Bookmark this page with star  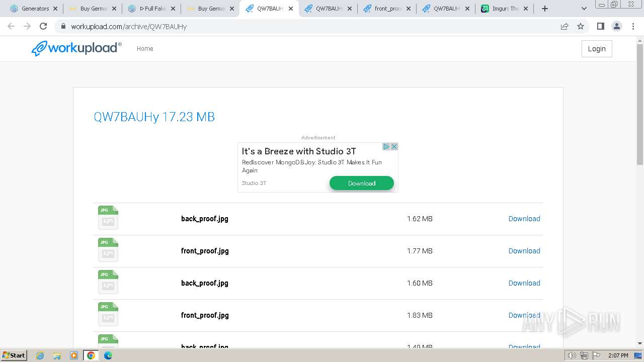(x=581, y=27)
